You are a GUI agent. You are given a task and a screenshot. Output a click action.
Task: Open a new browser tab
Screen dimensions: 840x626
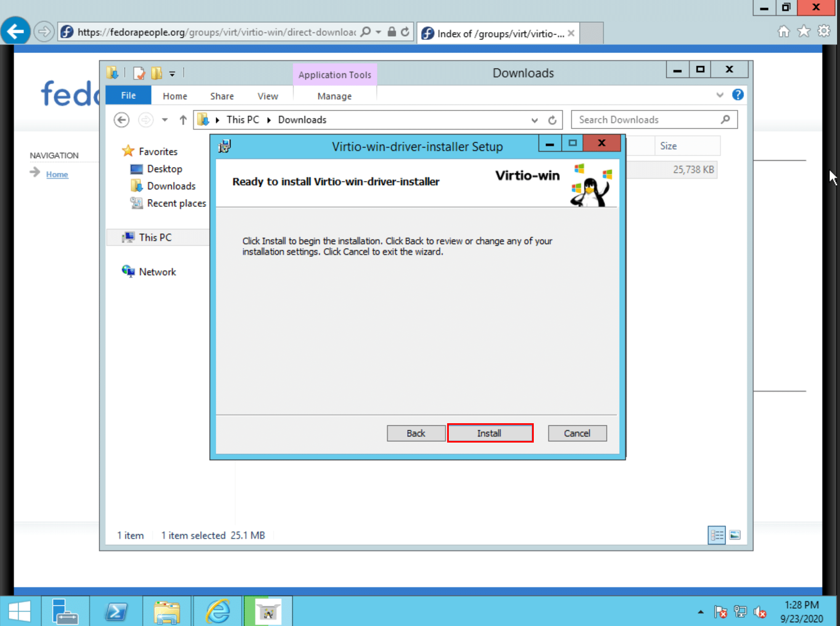(591, 33)
